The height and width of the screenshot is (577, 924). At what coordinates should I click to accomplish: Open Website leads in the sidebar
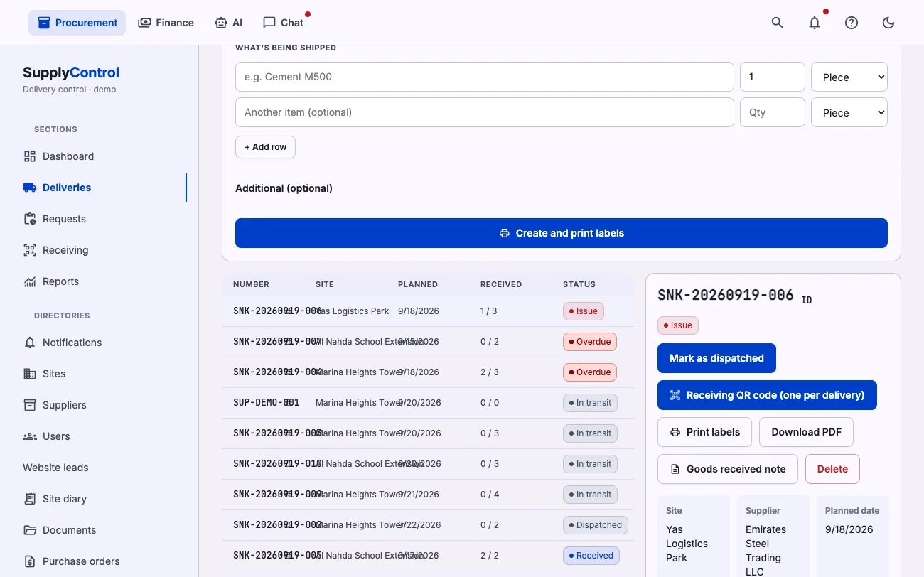pyautogui.click(x=55, y=468)
